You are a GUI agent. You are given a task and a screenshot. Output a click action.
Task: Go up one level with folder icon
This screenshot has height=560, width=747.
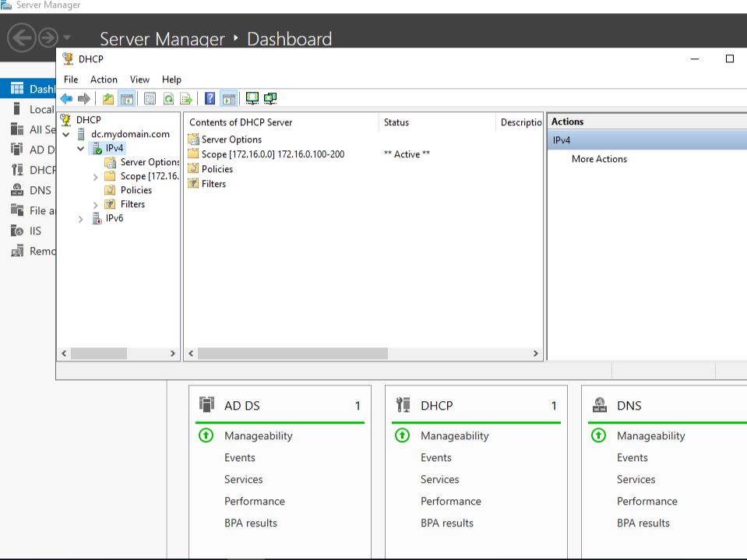click(x=108, y=99)
